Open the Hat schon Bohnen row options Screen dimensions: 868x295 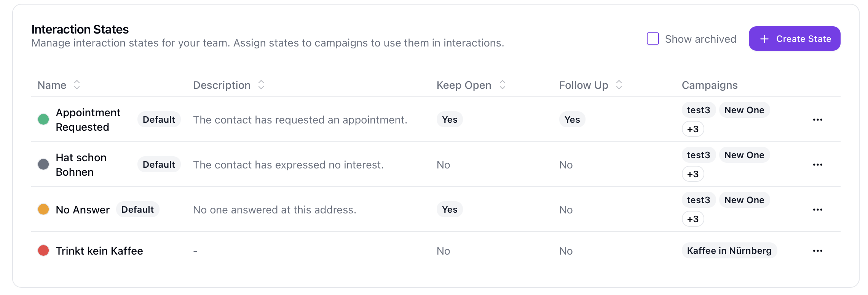(817, 165)
